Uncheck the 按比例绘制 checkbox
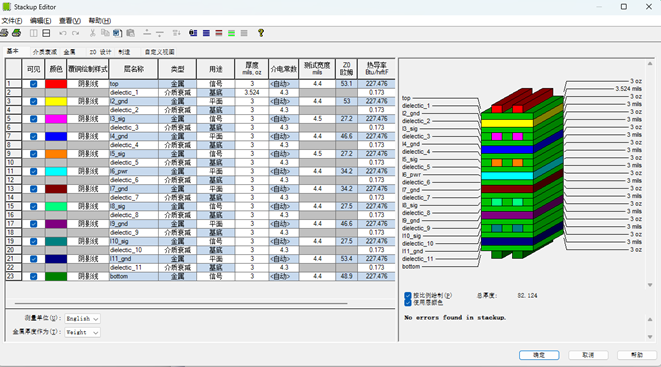The height and width of the screenshot is (367, 661). click(x=408, y=295)
